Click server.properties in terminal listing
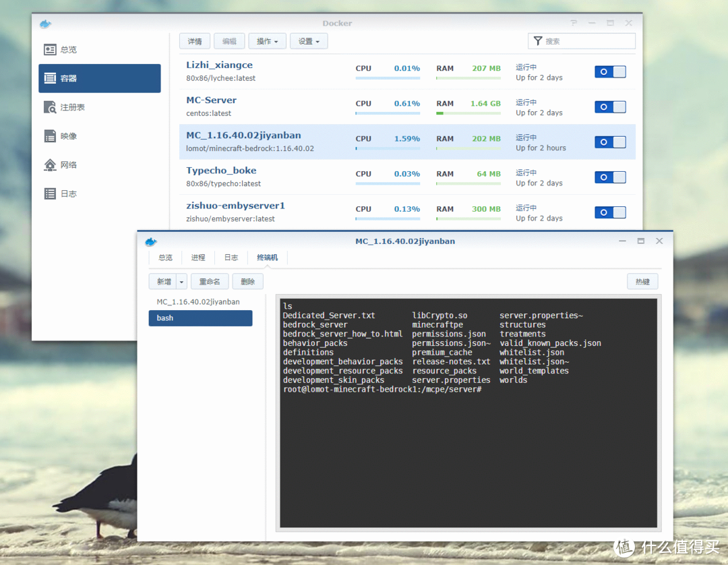The width and height of the screenshot is (728, 565). click(451, 380)
